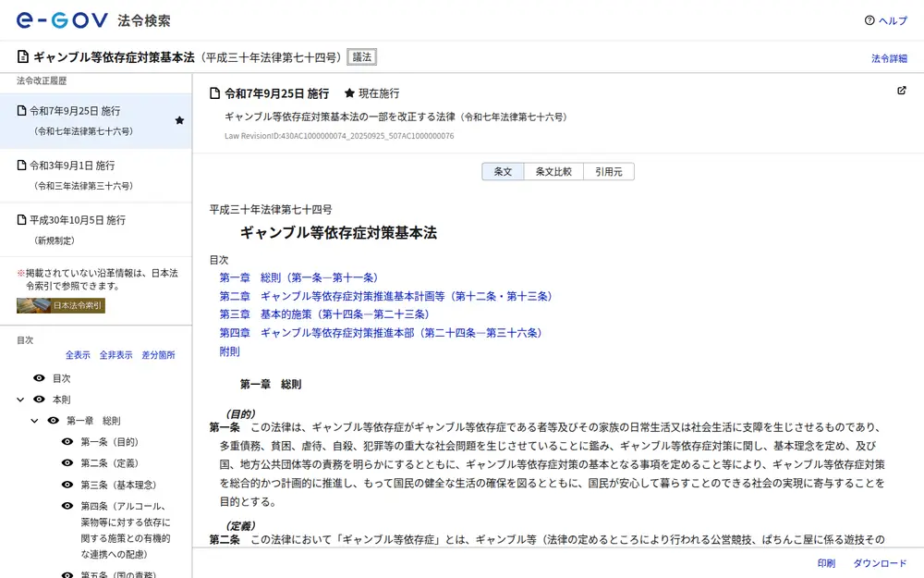Click the 差分箇所 link
This screenshot has width=924, height=578.
158,355
